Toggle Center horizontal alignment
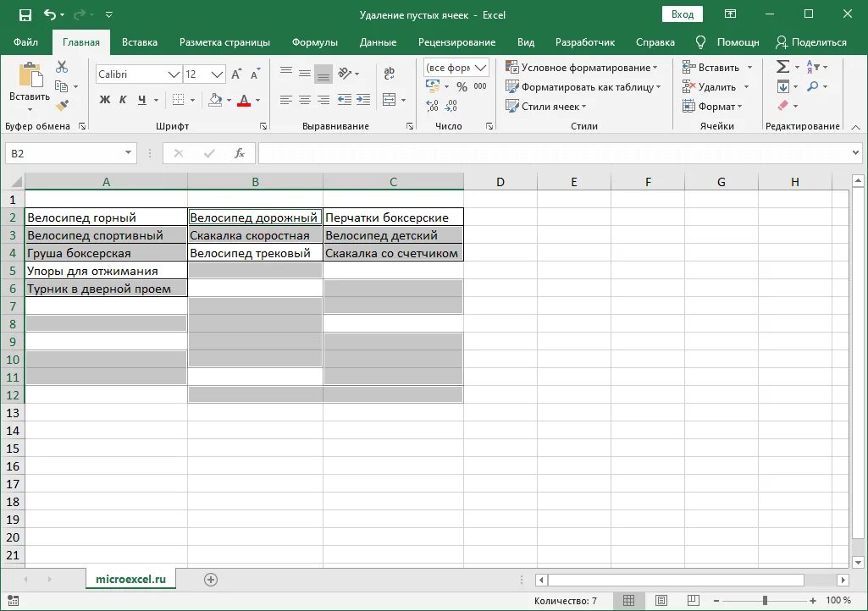Viewport: 868px width, 611px height. 305,100
